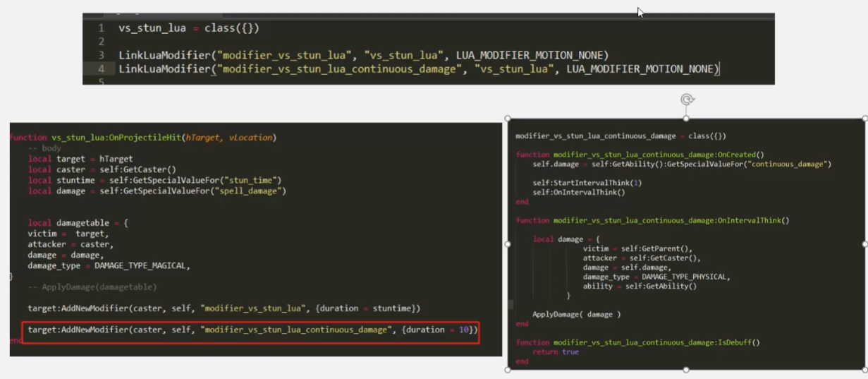Click line number 4 in the top editor gutter
This screenshot has height=379, width=868.
[x=102, y=68]
